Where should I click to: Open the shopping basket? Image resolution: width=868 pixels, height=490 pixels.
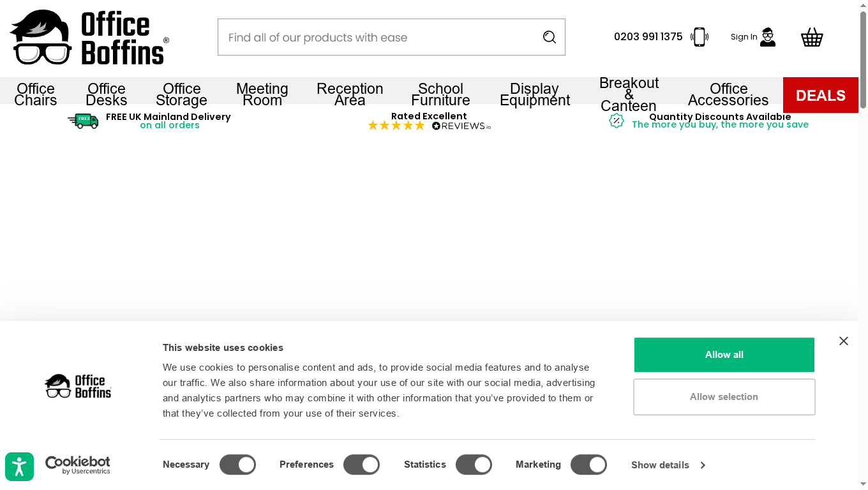[811, 36]
